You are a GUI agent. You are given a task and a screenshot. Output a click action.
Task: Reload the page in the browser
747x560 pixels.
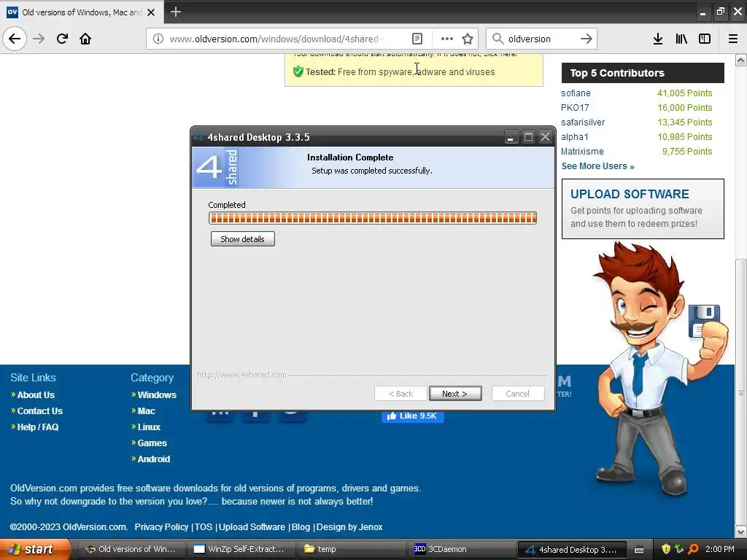point(62,39)
